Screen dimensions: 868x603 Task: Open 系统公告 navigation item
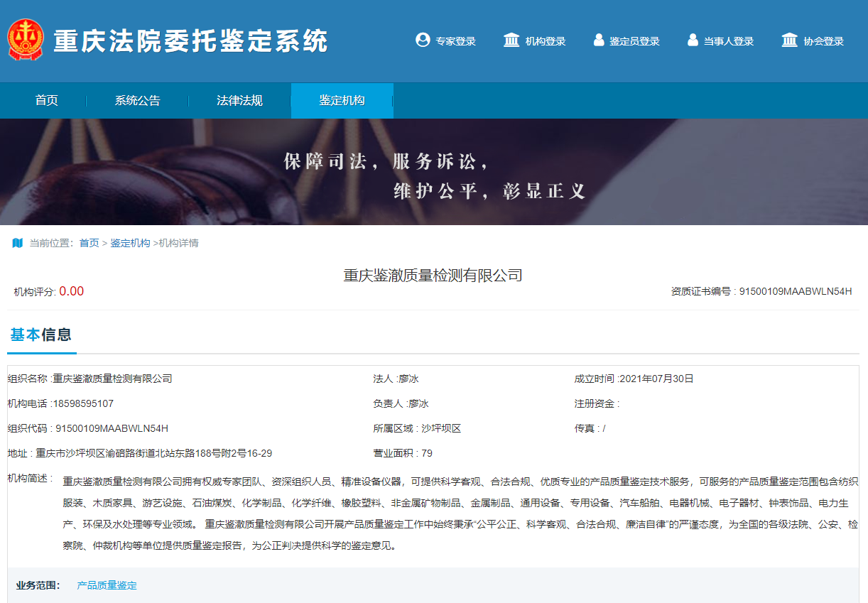138,101
